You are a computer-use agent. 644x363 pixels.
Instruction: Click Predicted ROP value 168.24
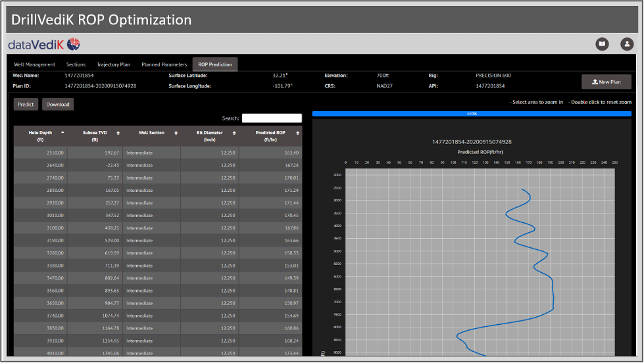tap(291, 341)
